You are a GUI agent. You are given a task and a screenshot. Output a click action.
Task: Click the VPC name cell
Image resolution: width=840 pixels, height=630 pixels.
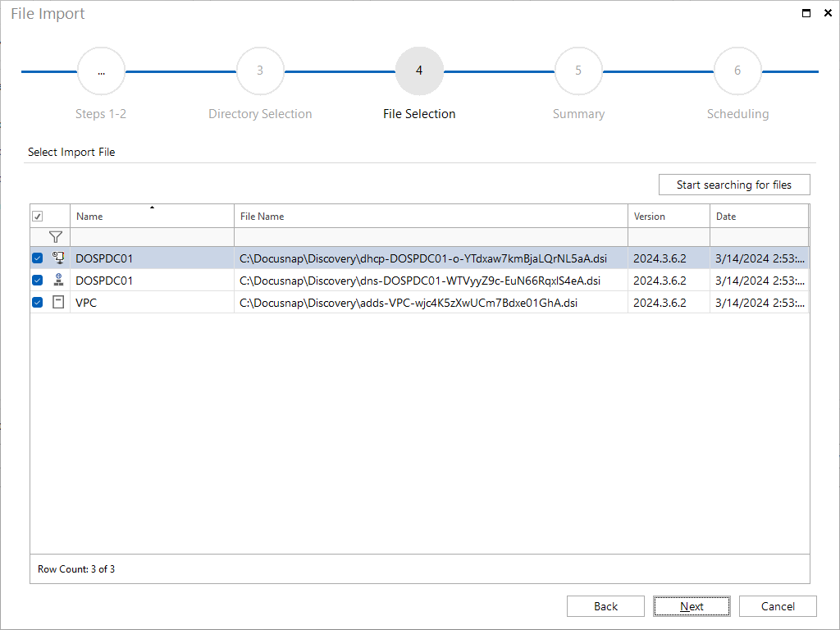point(152,302)
